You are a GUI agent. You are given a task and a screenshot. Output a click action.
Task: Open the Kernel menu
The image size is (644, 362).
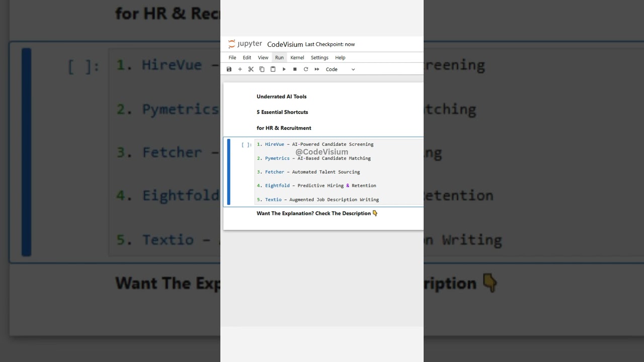tap(297, 58)
